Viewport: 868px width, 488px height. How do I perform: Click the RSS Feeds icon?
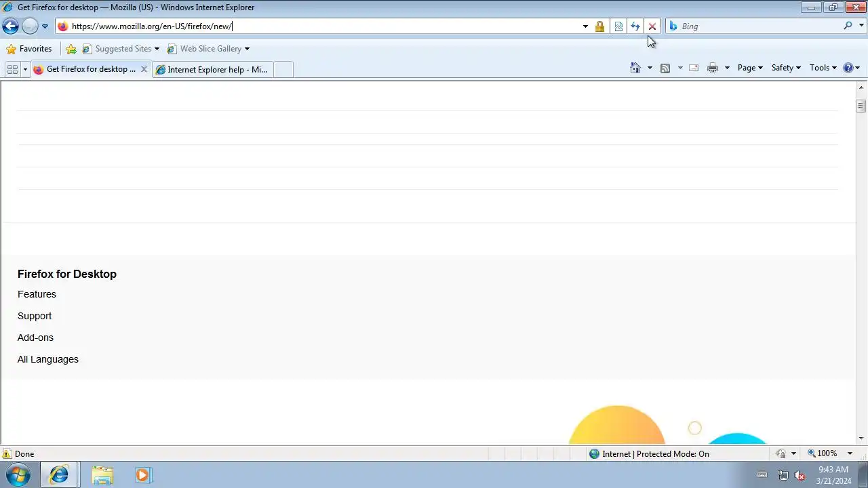665,68
